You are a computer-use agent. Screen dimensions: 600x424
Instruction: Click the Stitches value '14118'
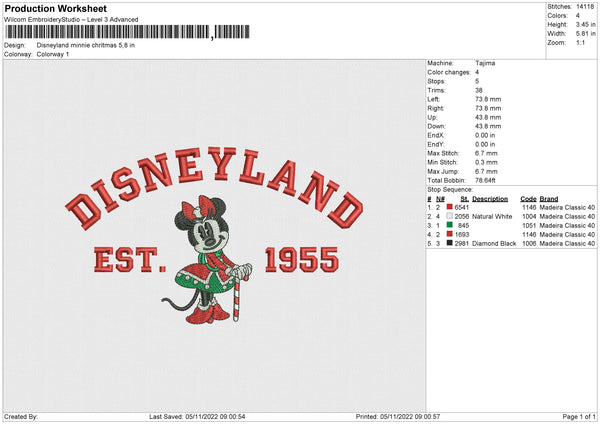coord(585,7)
